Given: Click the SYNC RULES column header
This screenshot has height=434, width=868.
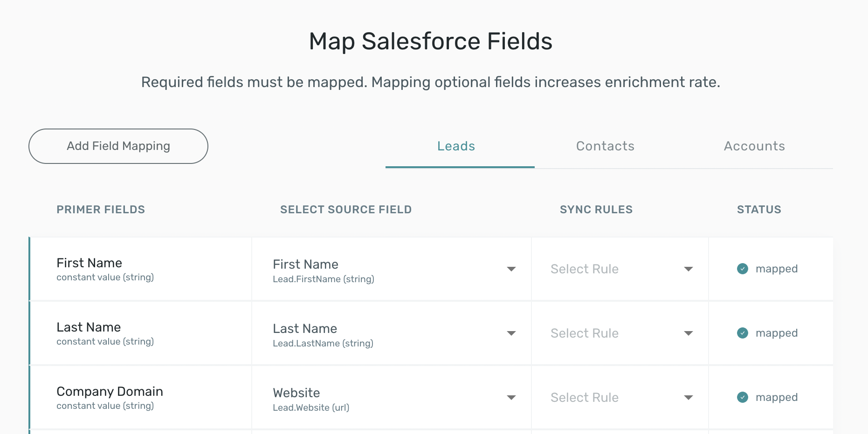Looking at the screenshot, I should tap(596, 210).
